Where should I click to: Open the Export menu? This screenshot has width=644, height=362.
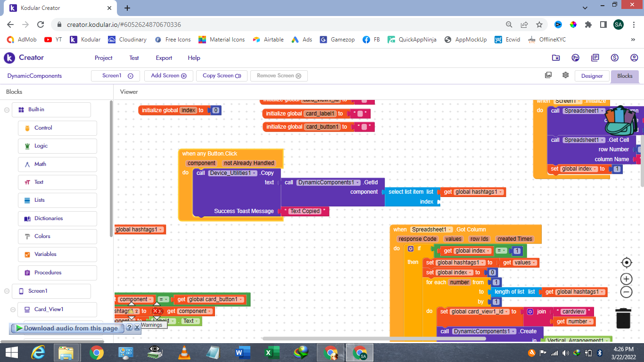164,58
